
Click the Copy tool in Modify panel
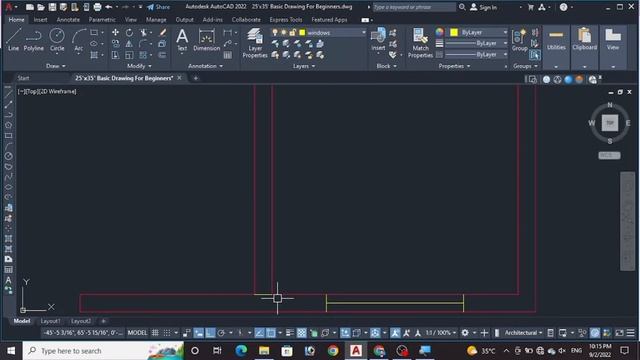pyautogui.click(x=116, y=44)
